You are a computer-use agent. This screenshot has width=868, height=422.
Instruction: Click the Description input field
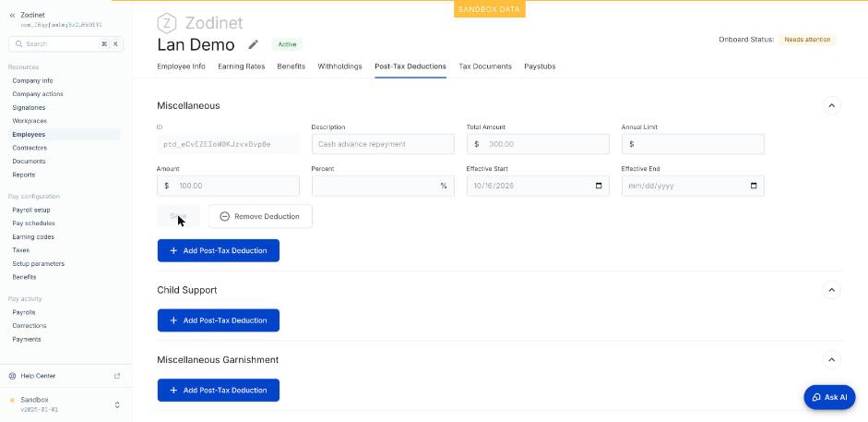point(383,144)
